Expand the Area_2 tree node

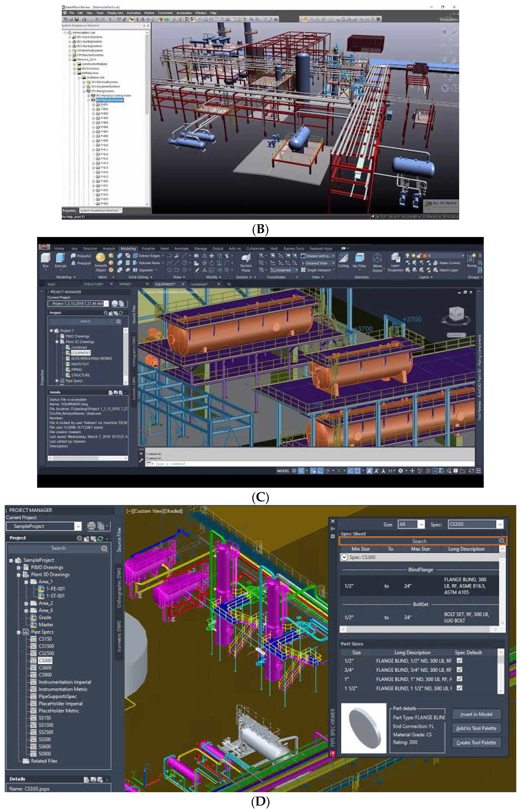pos(26,603)
